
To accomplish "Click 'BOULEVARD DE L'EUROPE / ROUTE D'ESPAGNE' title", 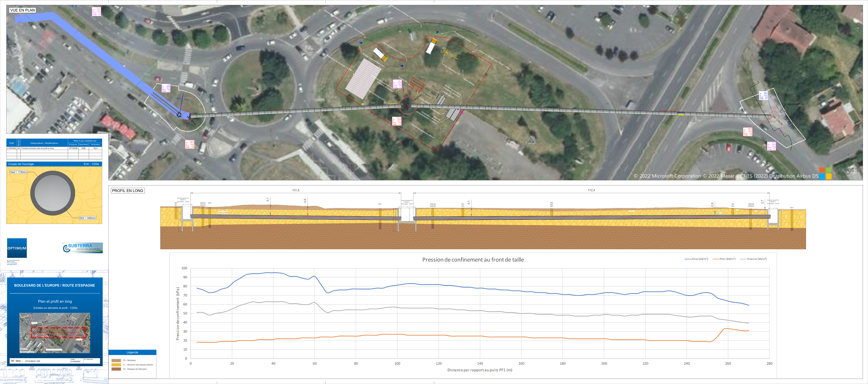I will click(55, 285).
